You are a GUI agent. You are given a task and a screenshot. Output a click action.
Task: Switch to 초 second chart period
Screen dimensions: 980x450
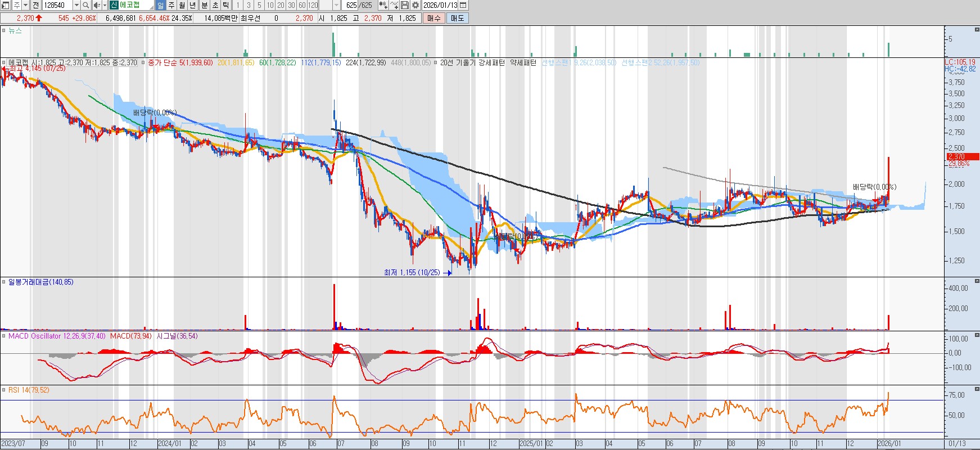(215, 5)
